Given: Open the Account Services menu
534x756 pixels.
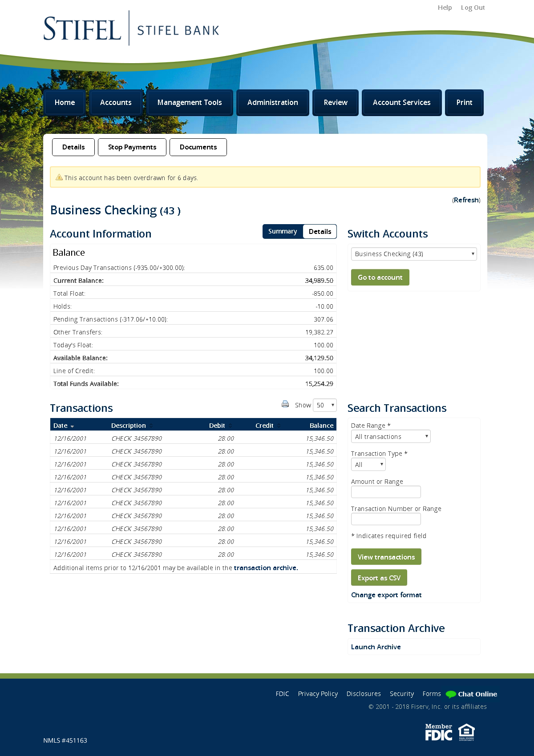Looking at the screenshot, I should tap(402, 103).
